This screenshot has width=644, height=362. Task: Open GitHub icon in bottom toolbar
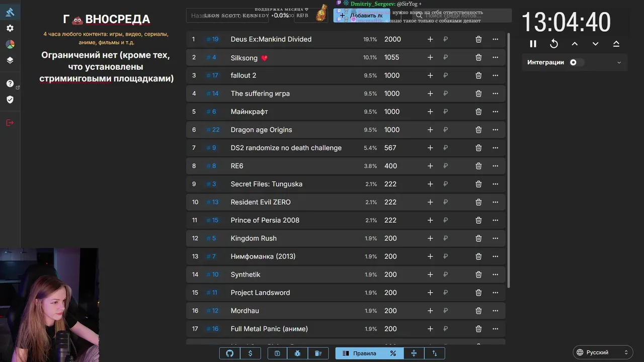point(230,353)
